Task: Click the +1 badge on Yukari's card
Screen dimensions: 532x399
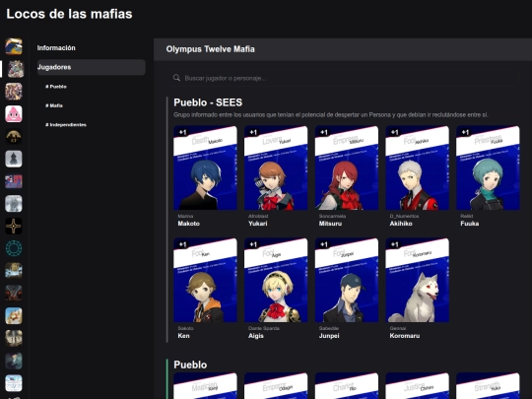Action: pyautogui.click(x=253, y=132)
